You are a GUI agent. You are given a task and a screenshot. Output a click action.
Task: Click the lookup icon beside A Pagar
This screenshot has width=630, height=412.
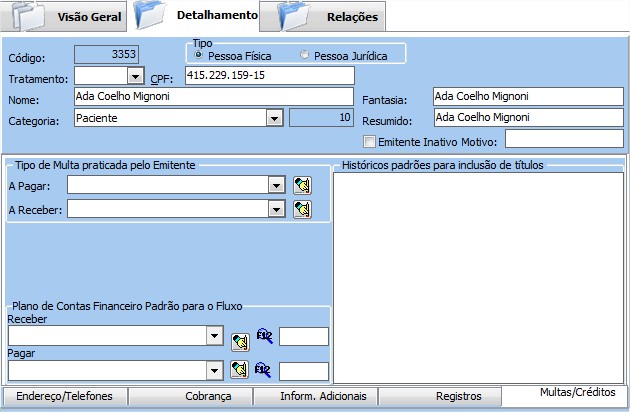click(x=302, y=185)
